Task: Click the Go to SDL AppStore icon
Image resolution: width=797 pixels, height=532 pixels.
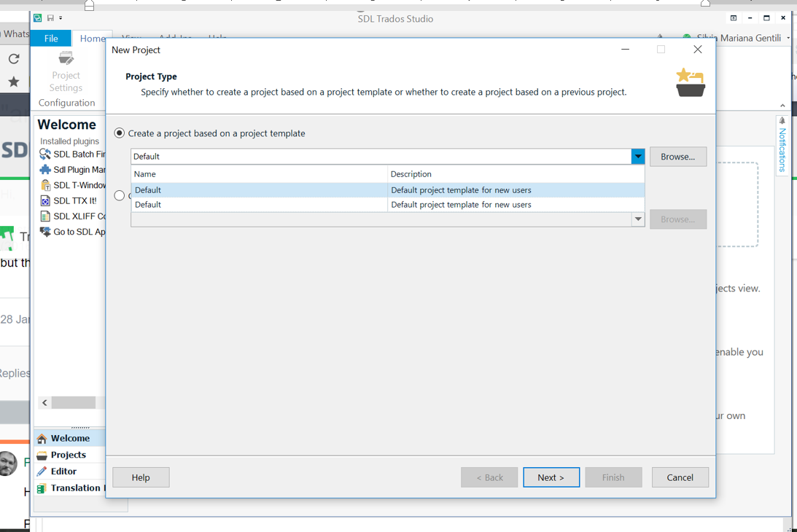Action: [45, 232]
